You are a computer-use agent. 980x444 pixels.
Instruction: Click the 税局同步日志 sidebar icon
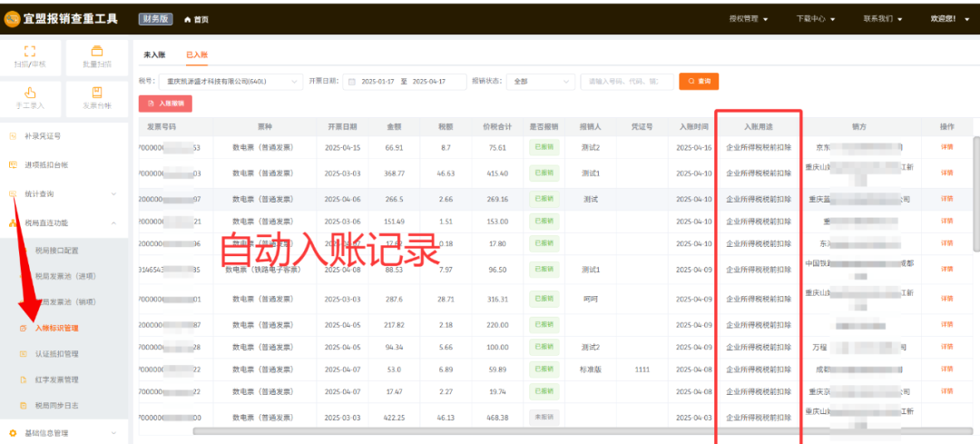(x=23, y=406)
